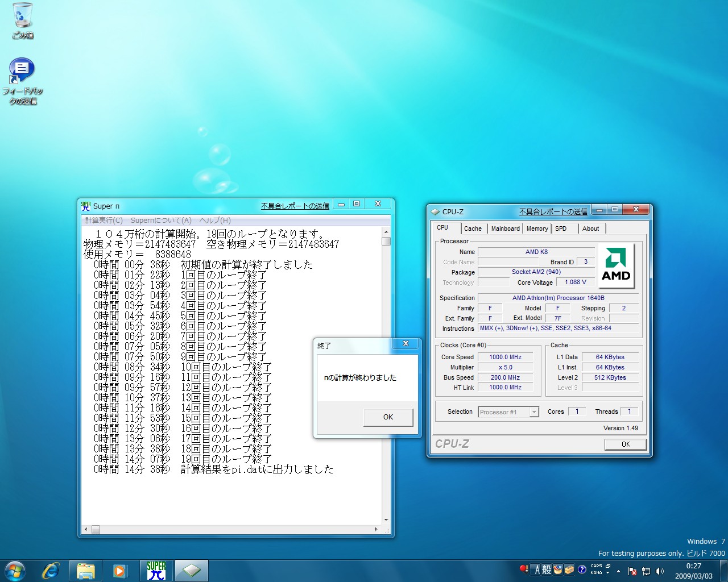This screenshot has width=728, height=582.
Task: Click OK button in CPU-Z
Action: tap(626, 444)
